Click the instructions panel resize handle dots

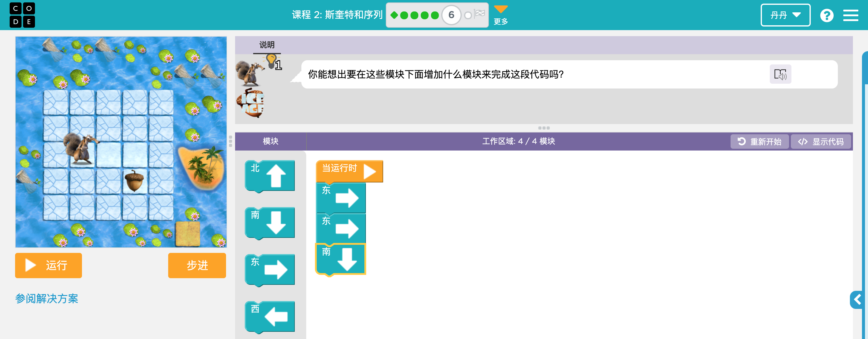click(544, 128)
